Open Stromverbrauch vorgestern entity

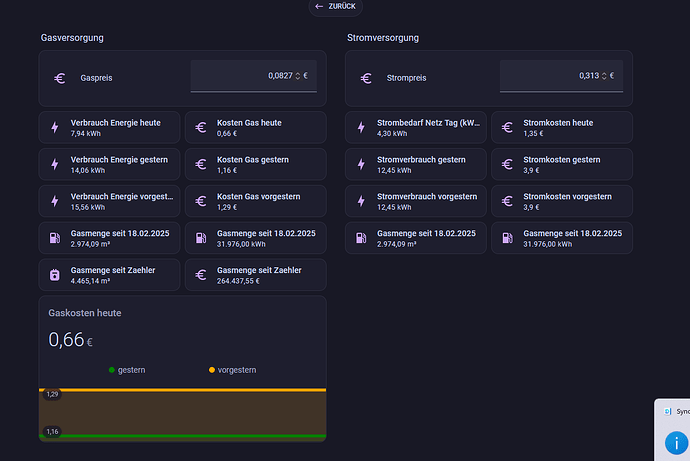point(416,201)
